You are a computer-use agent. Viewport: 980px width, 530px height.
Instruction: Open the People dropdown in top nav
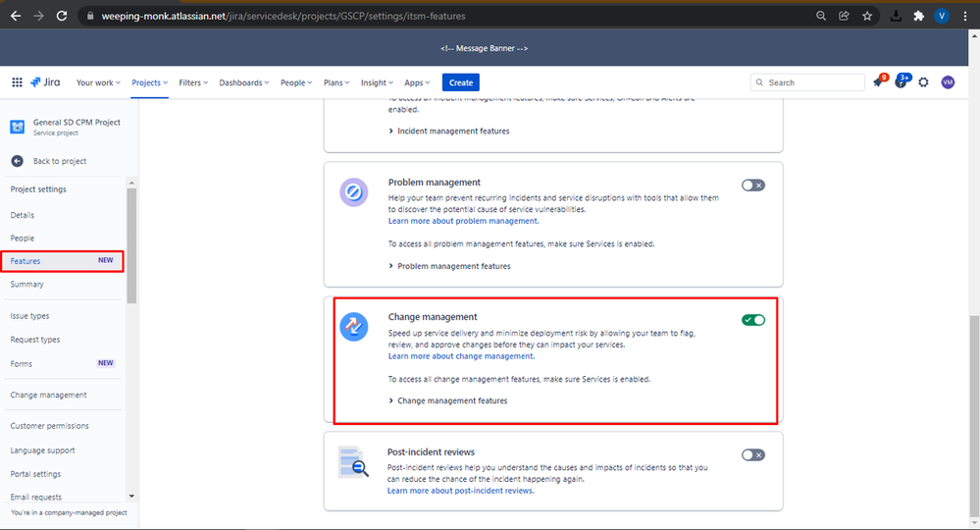[x=295, y=82]
